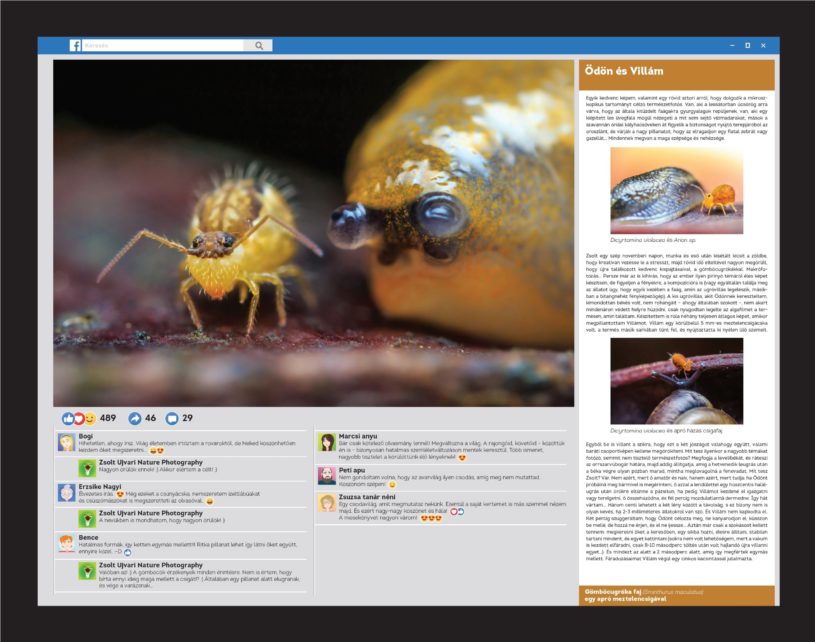The image size is (815, 642).
Task: Minimize the window
Action: pos(731,46)
